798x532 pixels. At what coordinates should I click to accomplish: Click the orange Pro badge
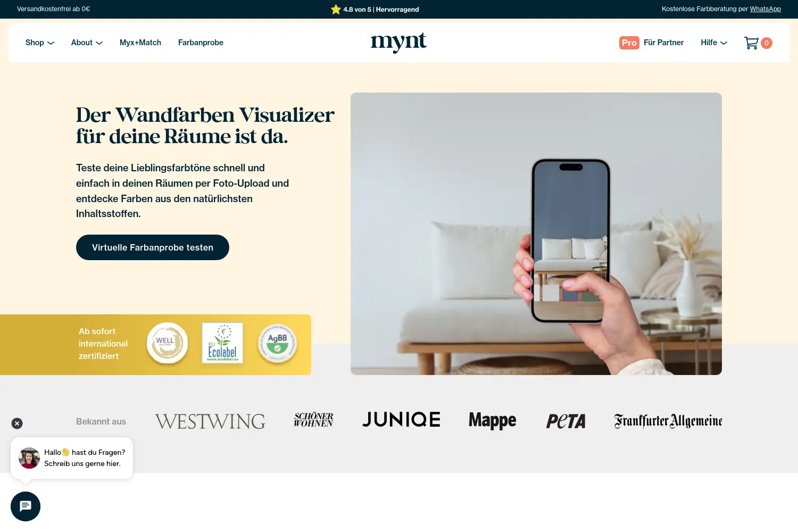pos(629,43)
